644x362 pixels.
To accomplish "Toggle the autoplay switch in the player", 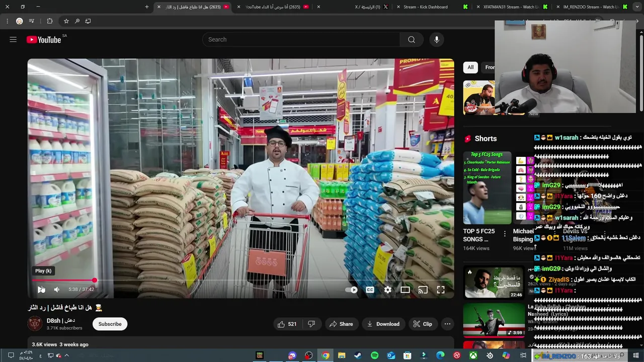I will pyautogui.click(x=352, y=290).
